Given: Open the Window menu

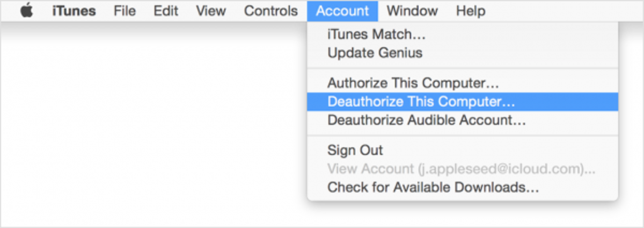Looking at the screenshot, I should click(x=412, y=11).
